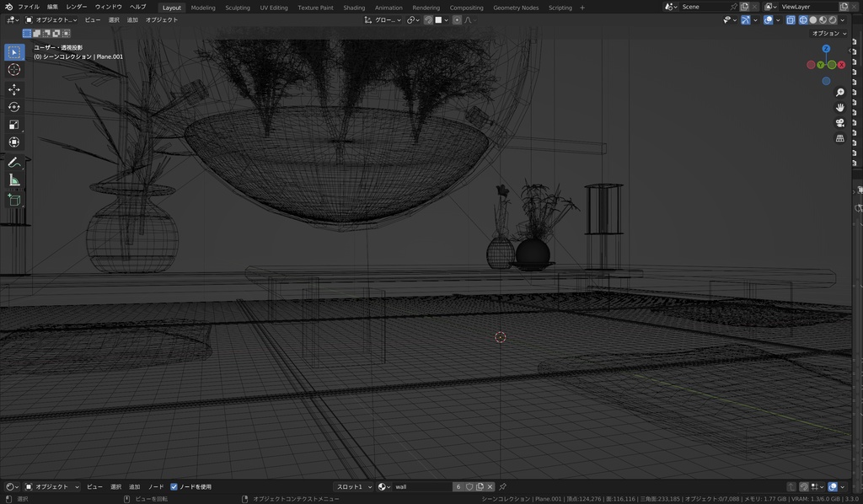
Task: Select the Add Cube tool
Action: click(14, 200)
